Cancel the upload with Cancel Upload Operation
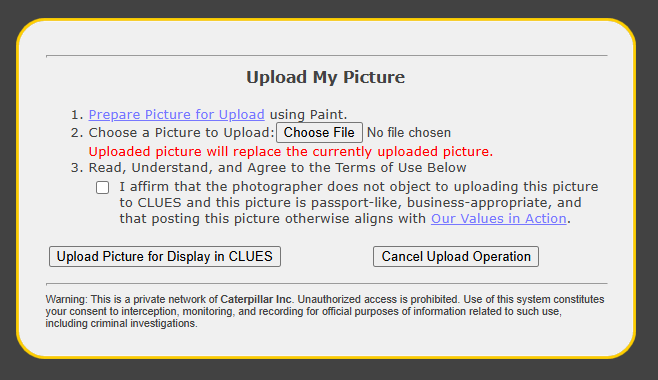This screenshot has width=658, height=380. pyautogui.click(x=456, y=256)
